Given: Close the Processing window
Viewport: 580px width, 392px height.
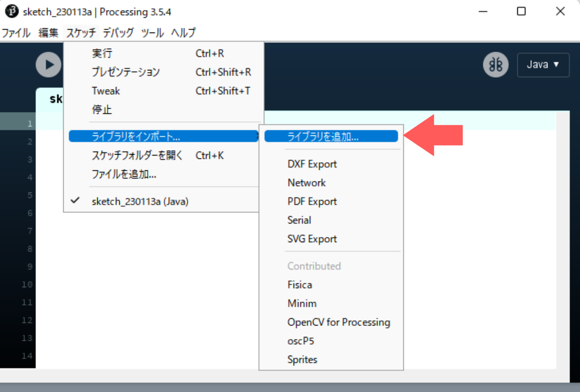Looking at the screenshot, I should click(x=560, y=11).
